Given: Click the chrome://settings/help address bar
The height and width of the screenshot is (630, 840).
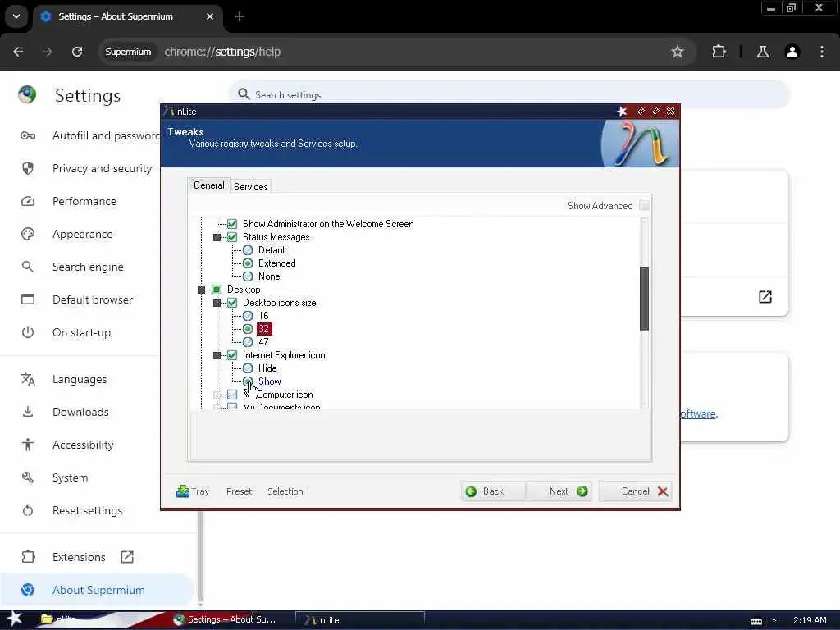Looking at the screenshot, I should pos(396,52).
